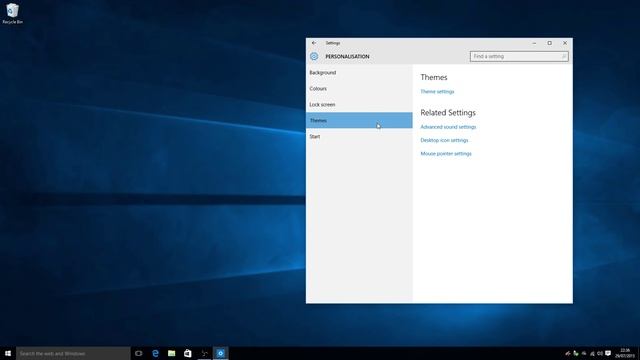
Task: Select the Lock screen category
Action: pos(359,104)
